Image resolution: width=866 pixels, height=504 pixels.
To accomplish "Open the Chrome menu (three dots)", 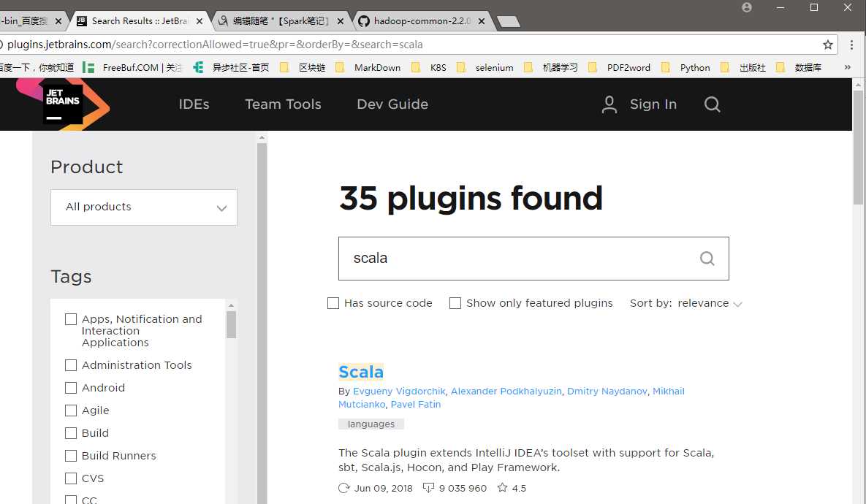I will coord(851,45).
